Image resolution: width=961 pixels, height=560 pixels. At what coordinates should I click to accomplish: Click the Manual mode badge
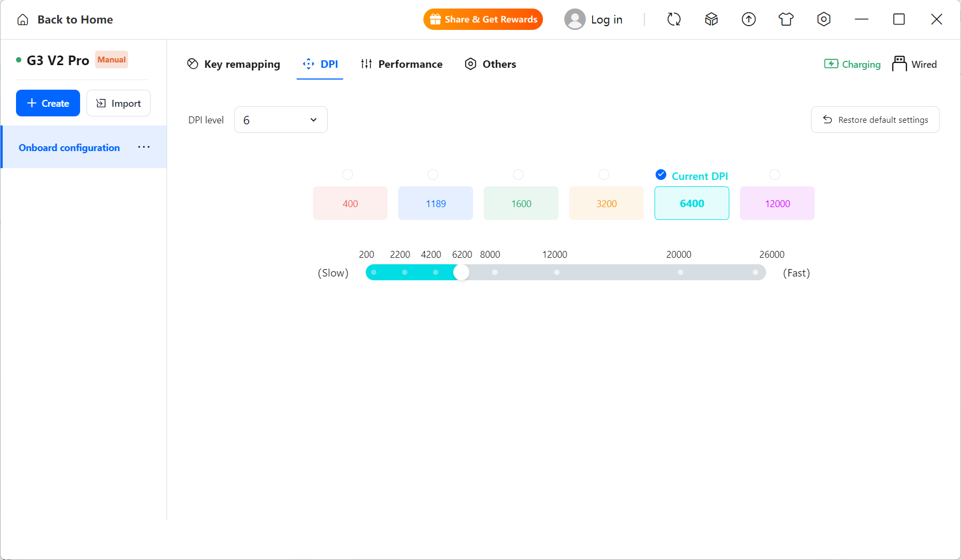tap(112, 60)
